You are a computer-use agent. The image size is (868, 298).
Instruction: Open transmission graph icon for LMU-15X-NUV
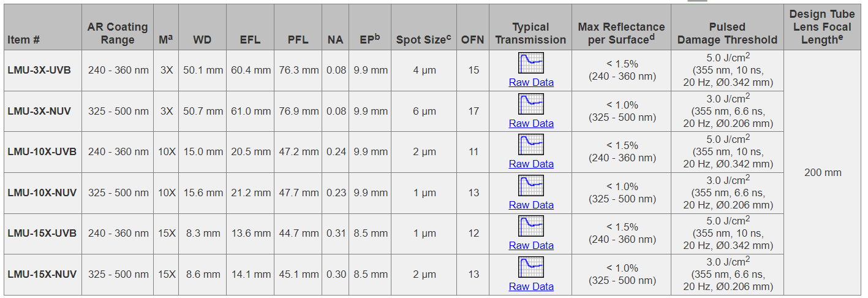pyautogui.click(x=531, y=267)
